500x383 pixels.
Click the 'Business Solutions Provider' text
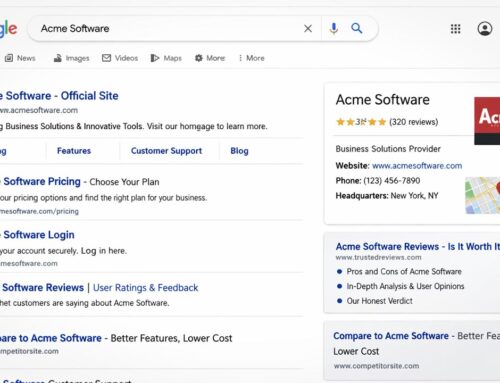(388, 149)
